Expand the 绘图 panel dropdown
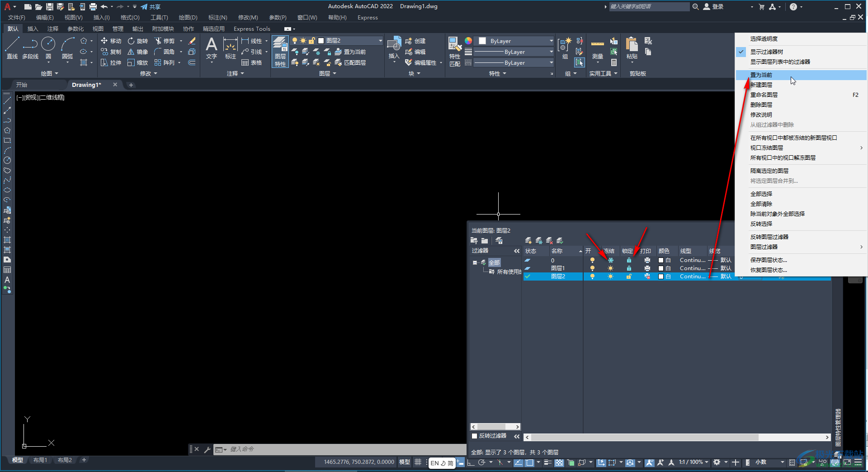Image resolution: width=868 pixels, height=472 pixels. (x=50, y=73)
